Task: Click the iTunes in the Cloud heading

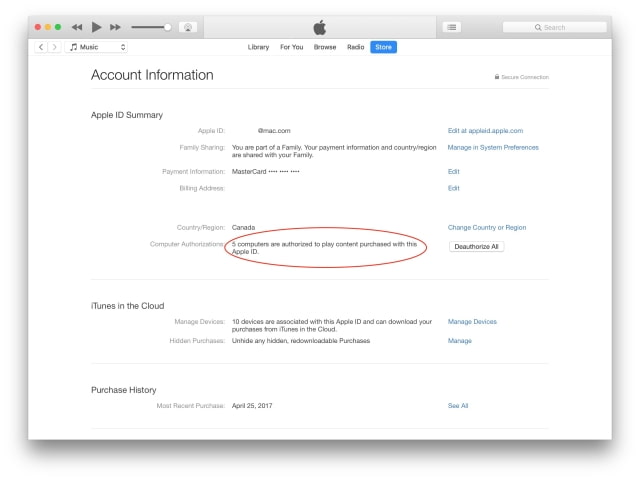Action: (128, 306)
